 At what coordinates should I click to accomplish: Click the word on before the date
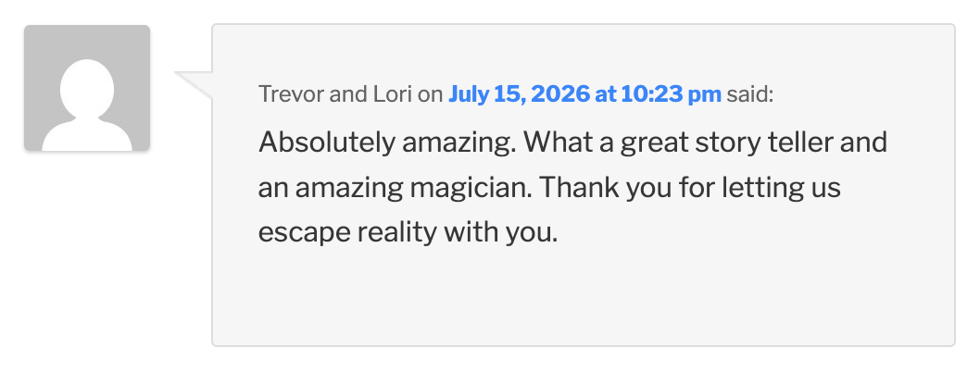tap(430, 94)
